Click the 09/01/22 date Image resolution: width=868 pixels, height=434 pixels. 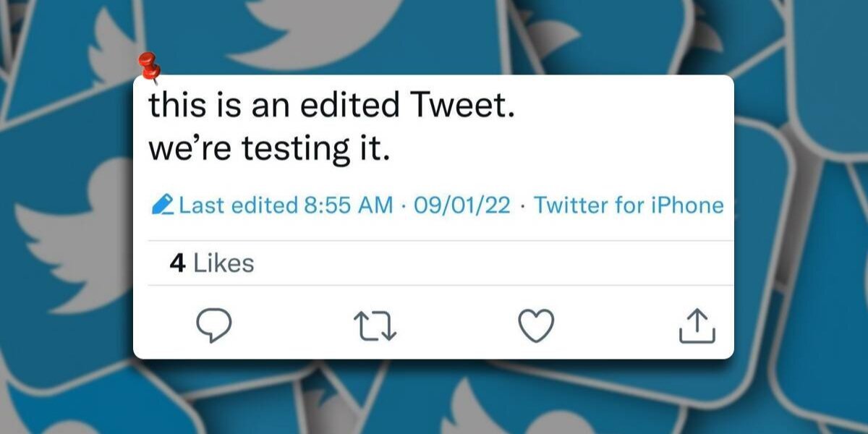pyautogui.click(x=461, y=205)
